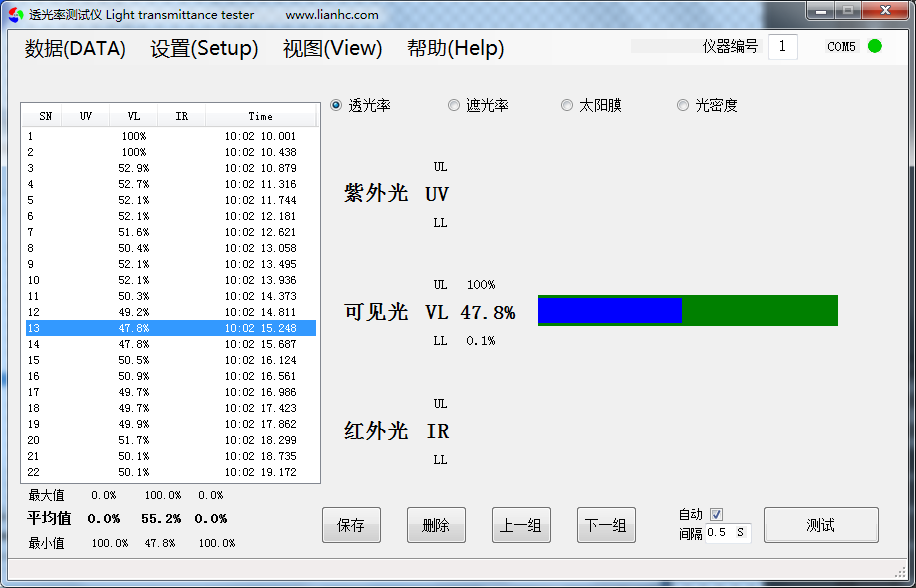This screenshot has width=916, height=588.
Task: Select row 12 with 49.2%
Action: click(x=171, y=312)
